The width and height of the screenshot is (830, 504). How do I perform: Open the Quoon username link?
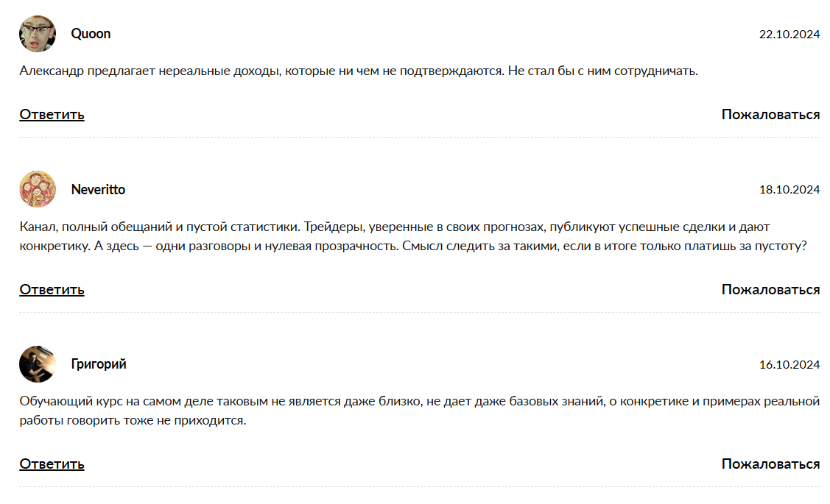pyautogui.click(x=91, y=34)
